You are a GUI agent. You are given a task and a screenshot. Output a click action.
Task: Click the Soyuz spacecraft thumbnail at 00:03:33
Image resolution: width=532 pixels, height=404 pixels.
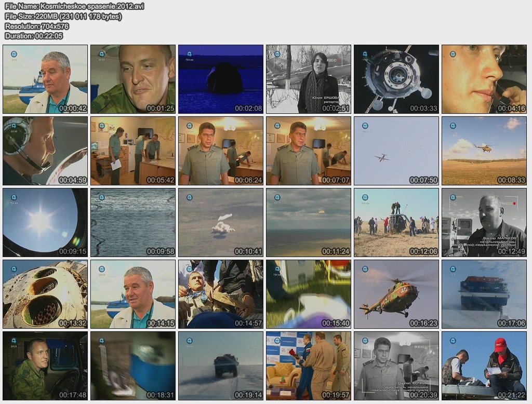point(396,79)
